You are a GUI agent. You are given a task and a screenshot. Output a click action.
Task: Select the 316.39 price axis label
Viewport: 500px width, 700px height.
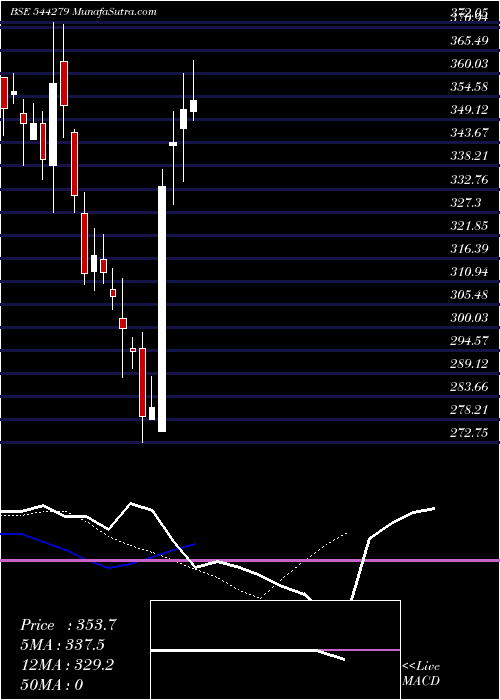(x=468, y=249)
